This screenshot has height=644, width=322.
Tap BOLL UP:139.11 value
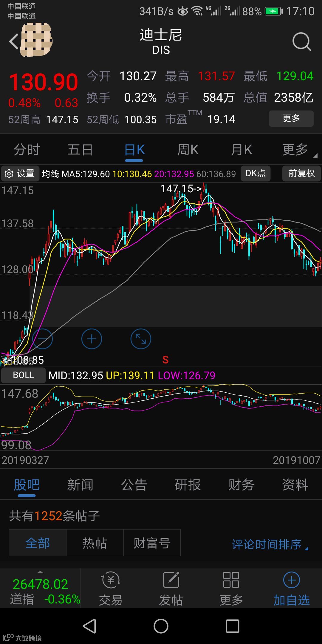coord(130,375)
